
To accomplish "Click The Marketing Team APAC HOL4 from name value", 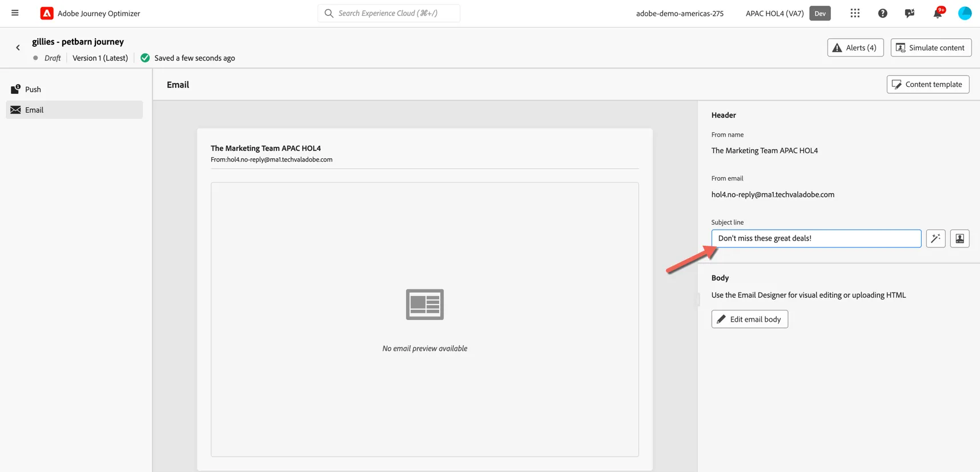I will click(x=764, y=150).
